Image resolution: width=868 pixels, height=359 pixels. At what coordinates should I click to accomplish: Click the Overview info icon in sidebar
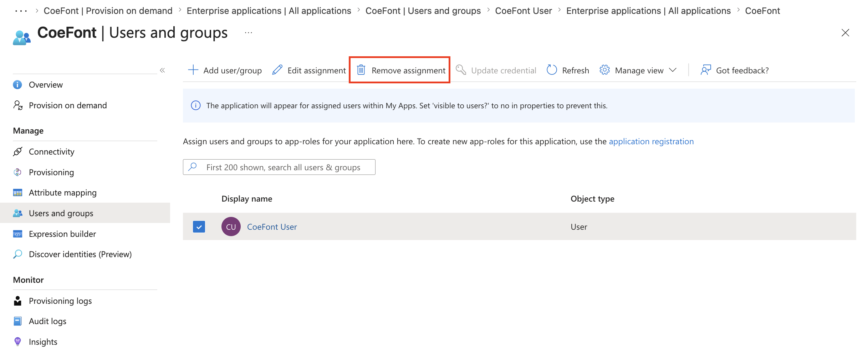coord(17,85)
